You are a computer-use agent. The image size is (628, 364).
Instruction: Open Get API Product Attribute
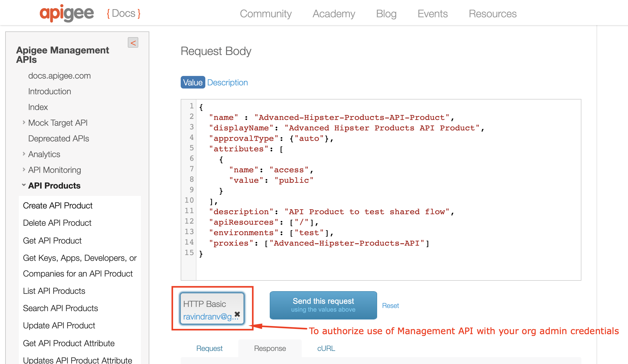(69, 343)
